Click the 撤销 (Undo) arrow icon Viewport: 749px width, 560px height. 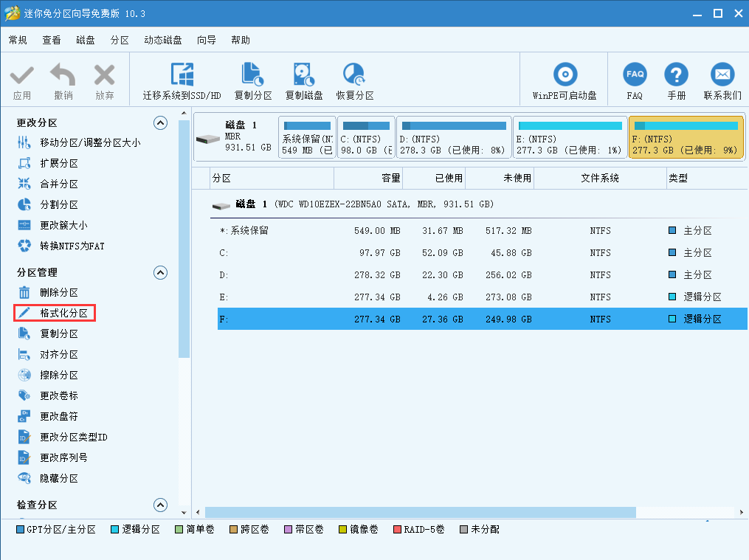[63, 75]
